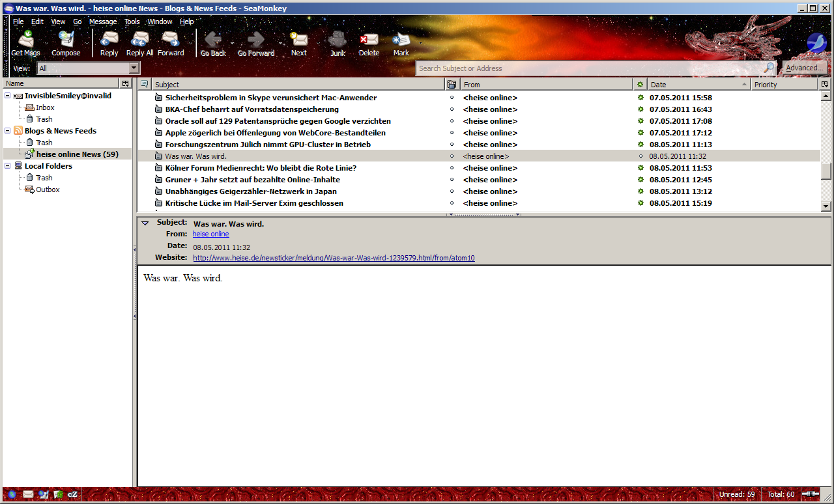Click the thread column header icon
834x504 pixels.
point(144,84)
